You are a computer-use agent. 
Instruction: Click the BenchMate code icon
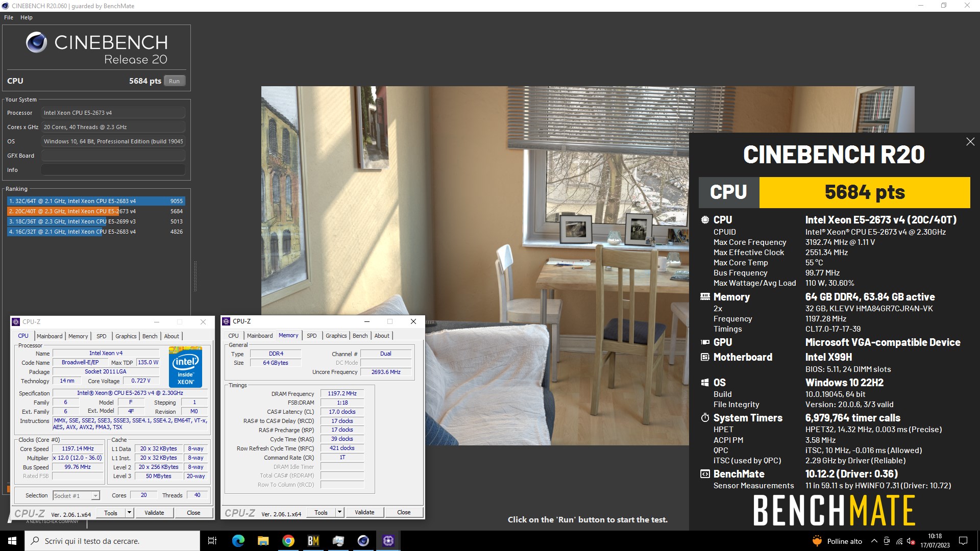[705, 474]
